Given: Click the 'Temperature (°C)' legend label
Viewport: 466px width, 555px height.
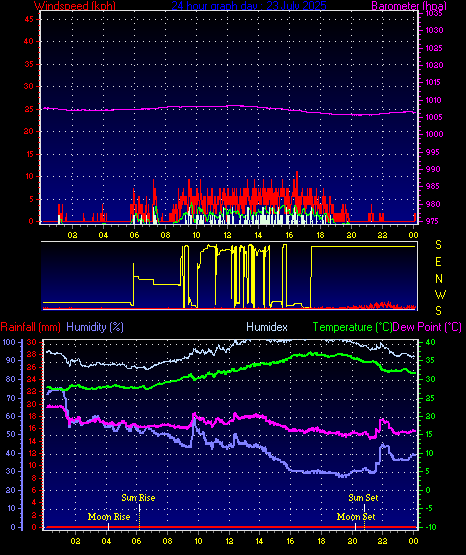Looking at the screenshot, I should click(x=352, y=327).
